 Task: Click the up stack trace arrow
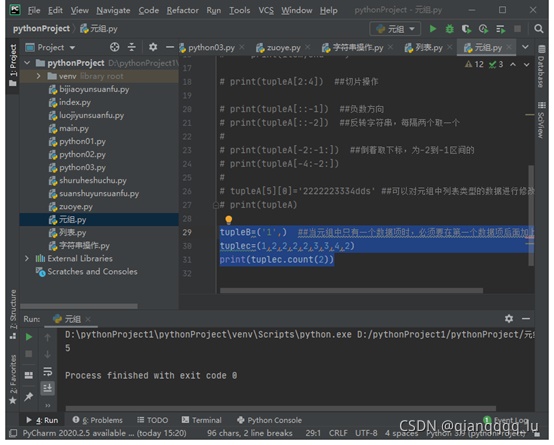point(47,338)
